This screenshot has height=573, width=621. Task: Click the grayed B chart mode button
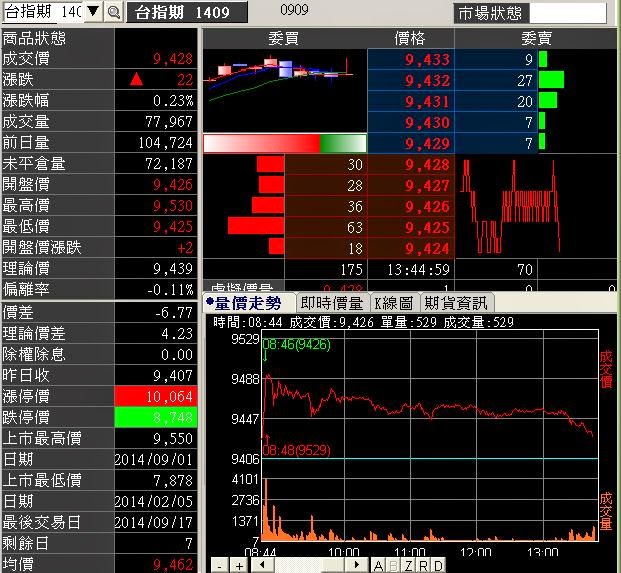(x=394, y=565)
